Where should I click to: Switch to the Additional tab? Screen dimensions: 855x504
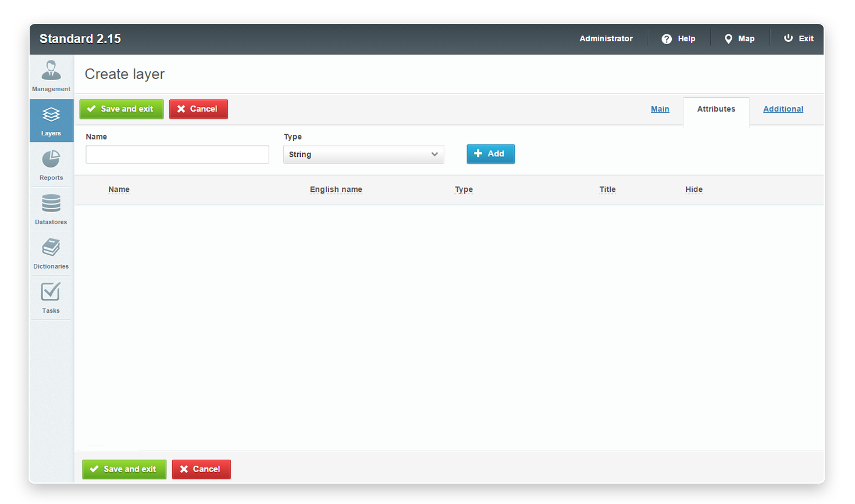coord(783,109)
